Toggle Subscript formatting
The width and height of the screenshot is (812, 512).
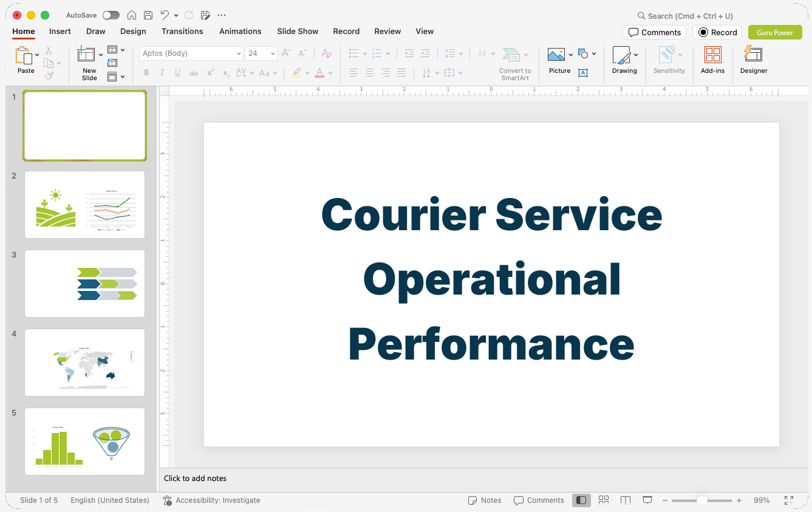click(x=226, y=73)
